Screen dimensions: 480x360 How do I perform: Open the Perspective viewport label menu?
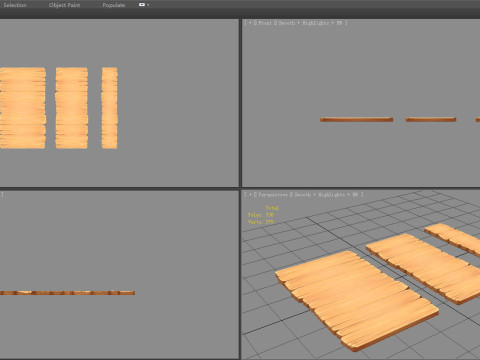pos(273,194)
